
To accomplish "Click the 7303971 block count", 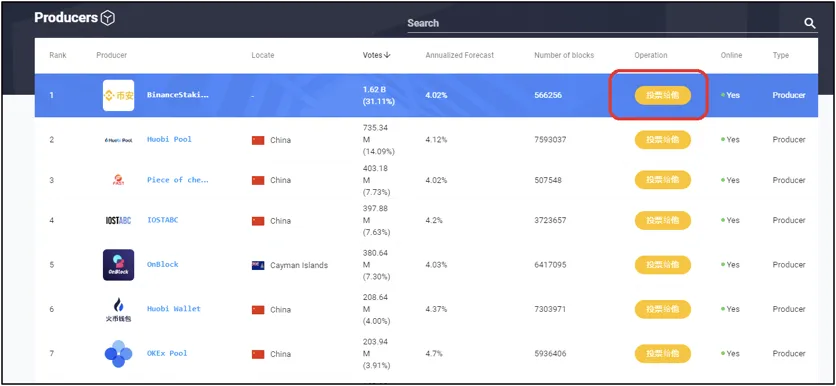I will 550,309.
